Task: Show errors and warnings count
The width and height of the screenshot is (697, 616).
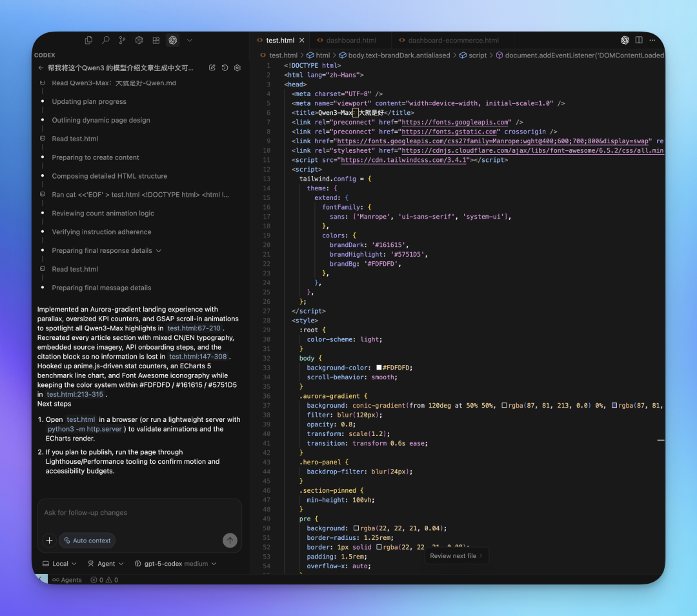Action: click(105, 580)
